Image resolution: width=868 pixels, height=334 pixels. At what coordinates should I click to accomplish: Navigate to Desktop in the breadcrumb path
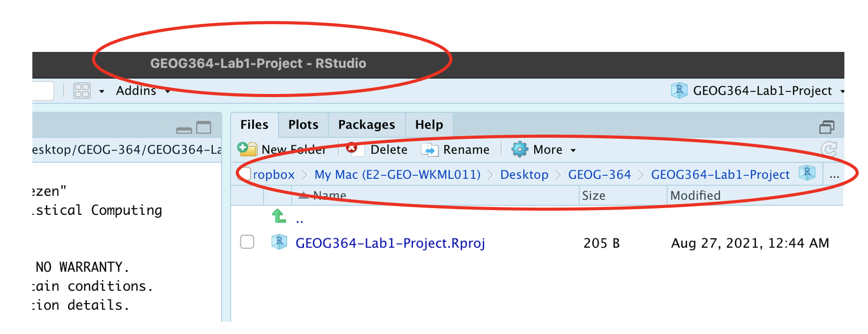tap(524, 175)
